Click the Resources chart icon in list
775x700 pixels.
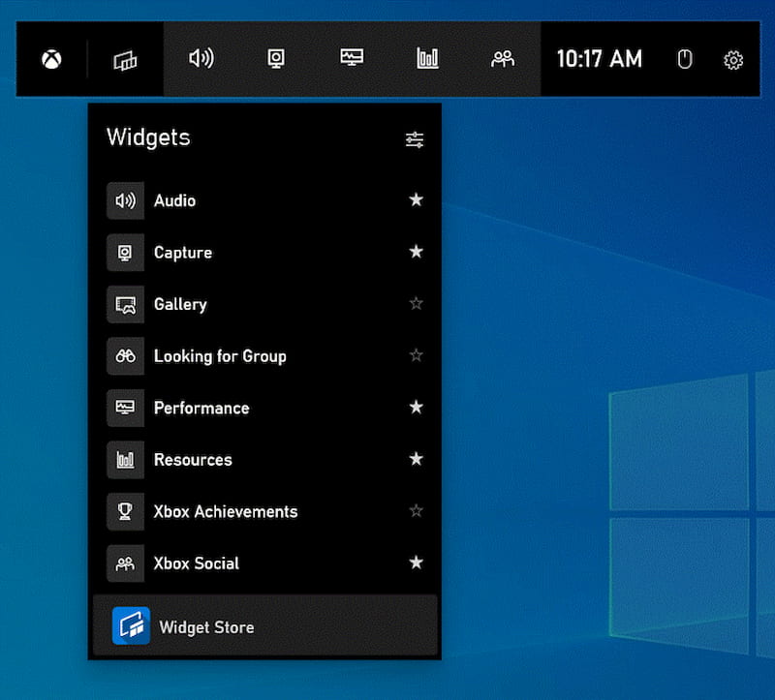tap(126, 460)
